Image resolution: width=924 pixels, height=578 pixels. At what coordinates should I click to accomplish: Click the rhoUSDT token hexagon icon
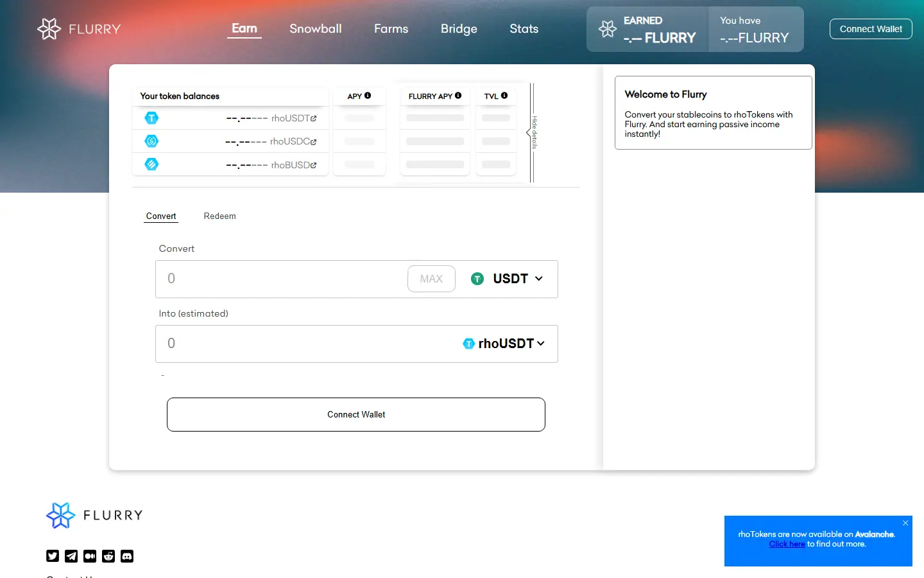coord(151,118)
